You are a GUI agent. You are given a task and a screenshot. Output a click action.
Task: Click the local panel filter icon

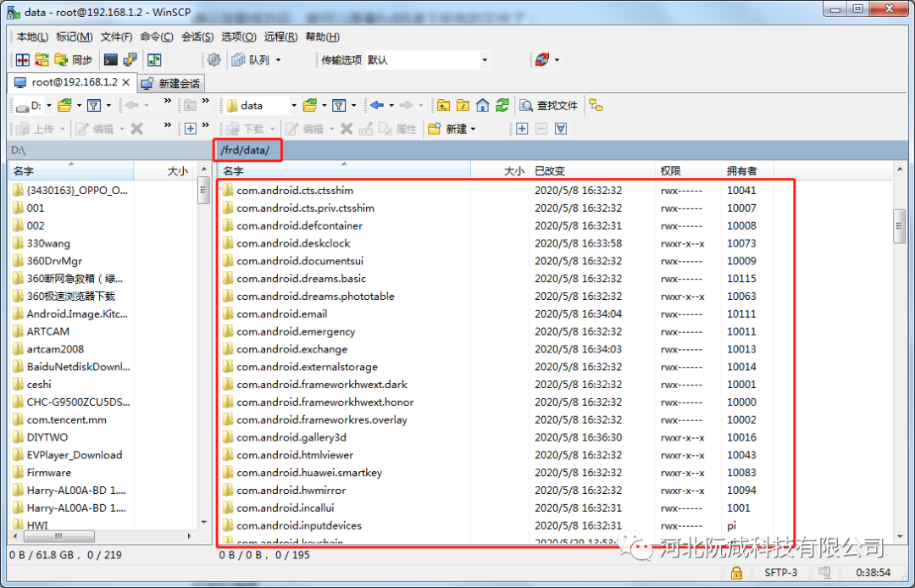(x=94, y=106)
